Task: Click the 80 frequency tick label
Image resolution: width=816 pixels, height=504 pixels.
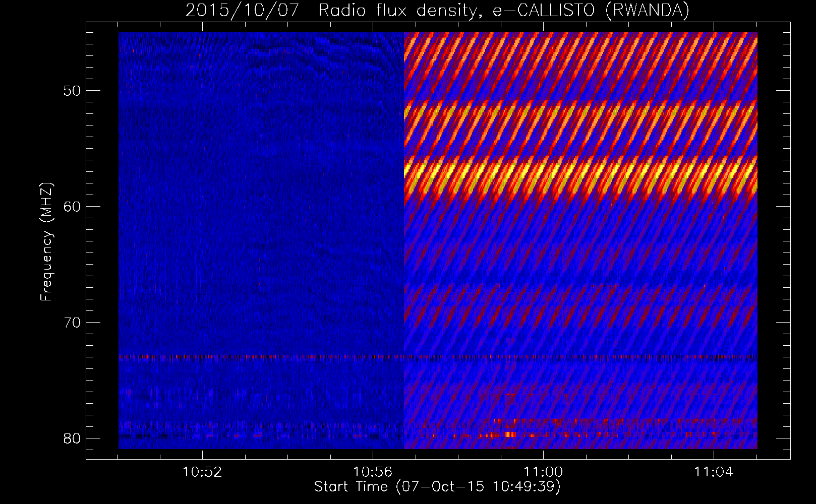Action: [x=72, y=438]
